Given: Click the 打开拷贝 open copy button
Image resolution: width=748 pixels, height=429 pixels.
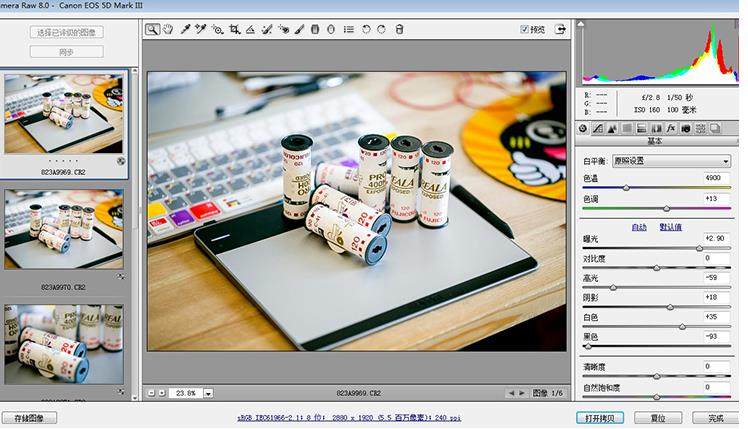Looking at the screenshot, I should [x=600, y=418].
